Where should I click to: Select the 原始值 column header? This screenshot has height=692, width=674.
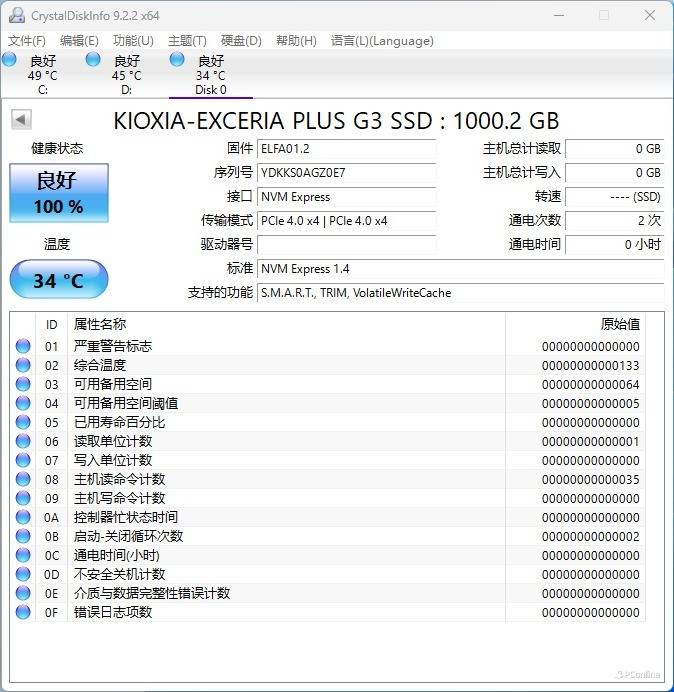click(x=619, y=324)
